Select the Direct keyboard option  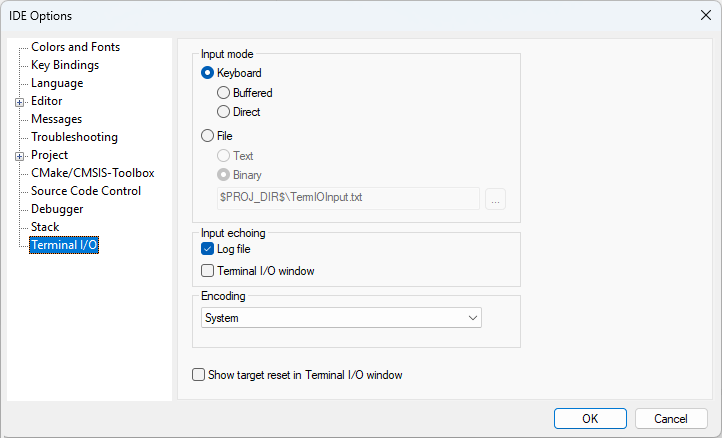tap(224, 112)
